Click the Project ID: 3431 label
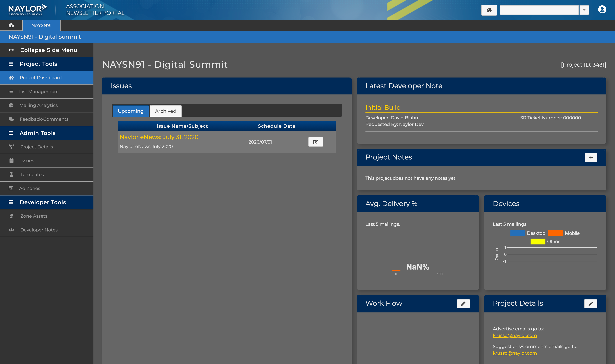Screen dimensions: 615x364 coord(583,65)
